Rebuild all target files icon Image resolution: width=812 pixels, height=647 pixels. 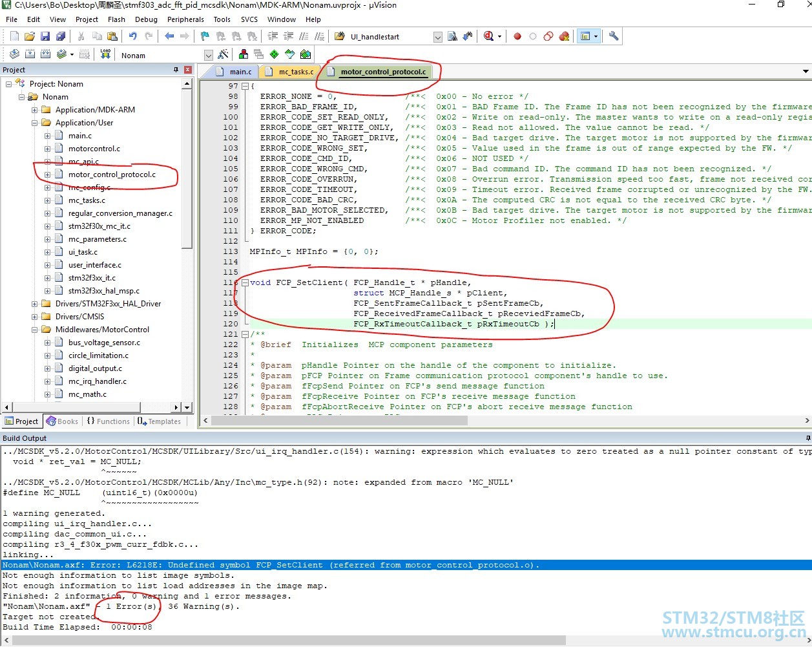tap(45, 54)
